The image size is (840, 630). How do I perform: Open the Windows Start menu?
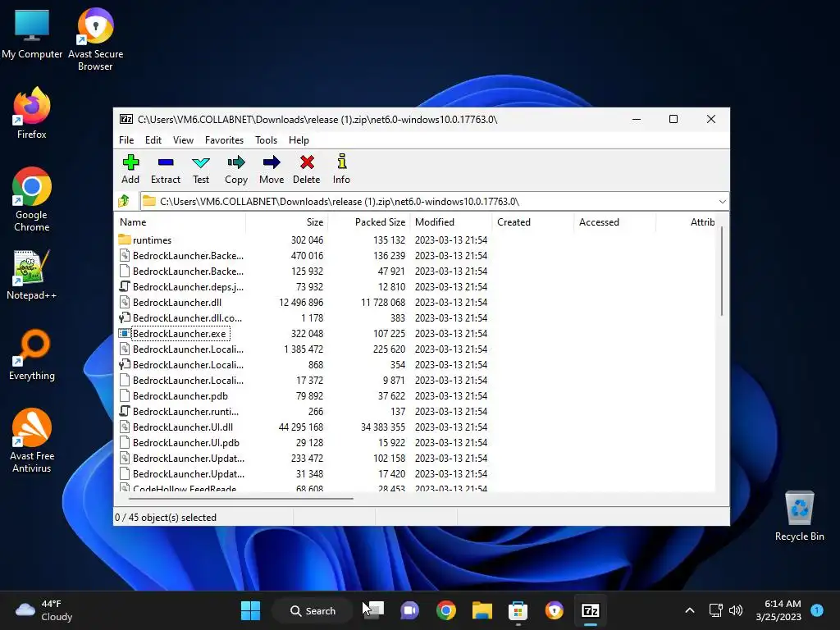point(250,610)
